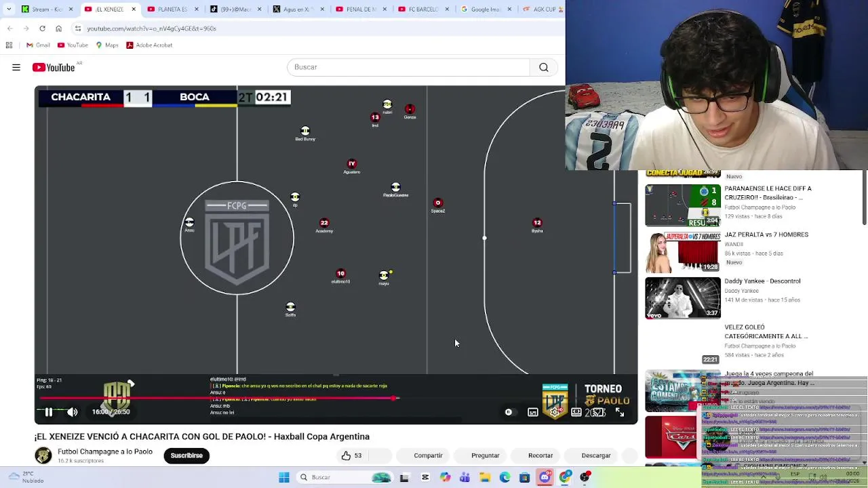Close the Stream - Kick tab
This screenshot has width=868, height=488.
coord(71,9)
